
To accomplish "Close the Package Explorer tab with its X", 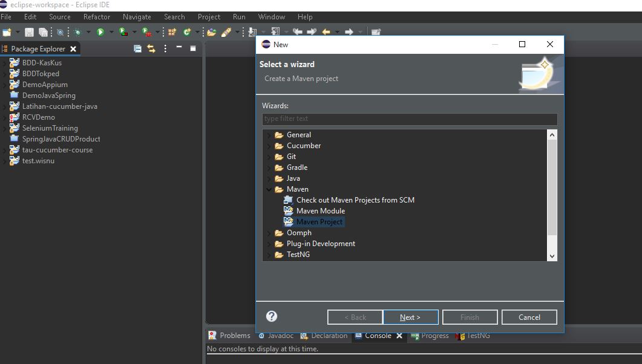I will [x=73, y=49].
